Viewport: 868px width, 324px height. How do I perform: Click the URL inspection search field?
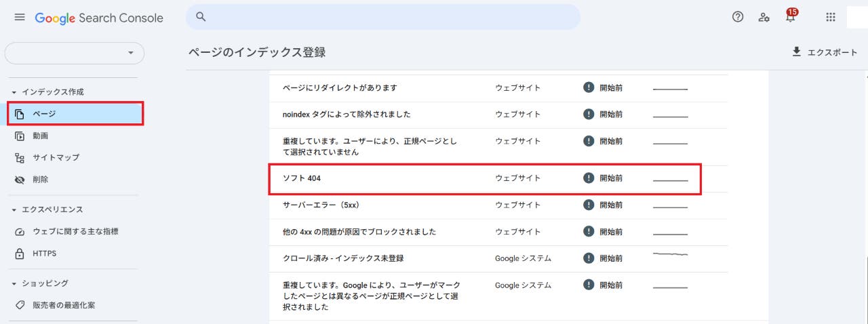pos(383,17)
